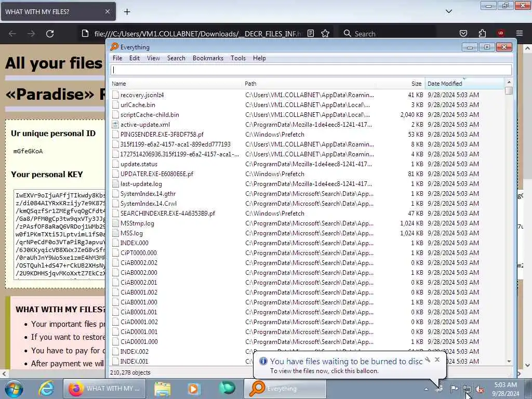The width and height of the screenshot is (532, 399).
Task: Open the Firefox Pocket icon
Action: (463, 33)
